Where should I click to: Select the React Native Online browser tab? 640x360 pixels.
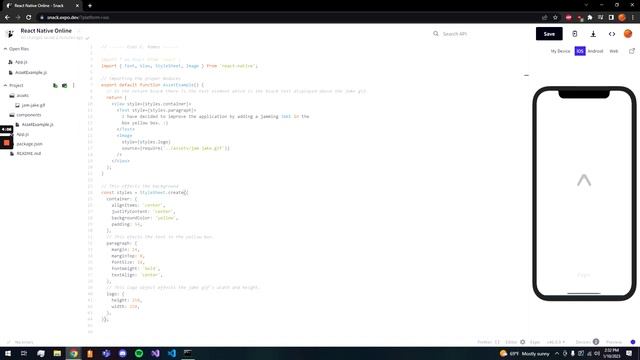42,6
